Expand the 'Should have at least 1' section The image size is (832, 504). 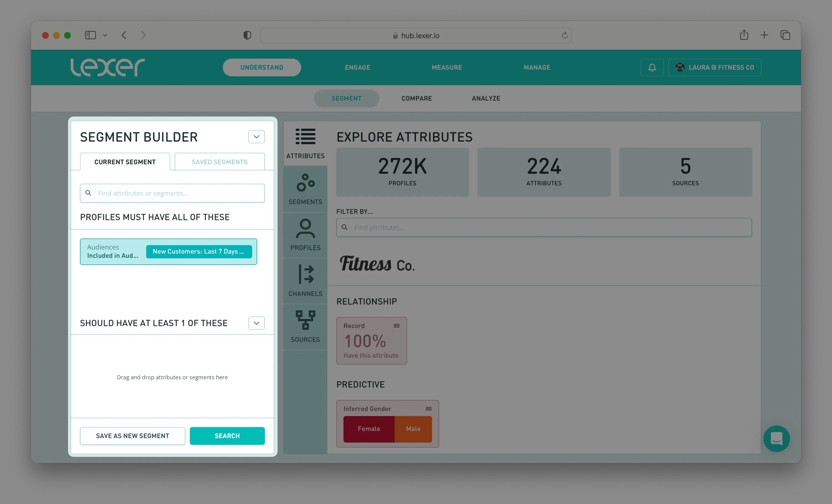(x=256, y=323)
